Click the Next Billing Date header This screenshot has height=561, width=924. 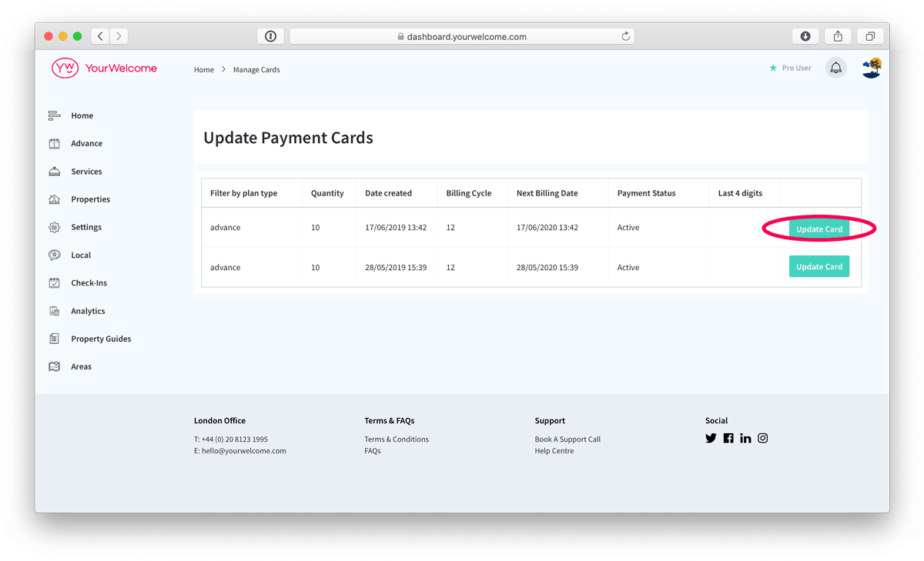pyautogui.click(x=547, y=193)
